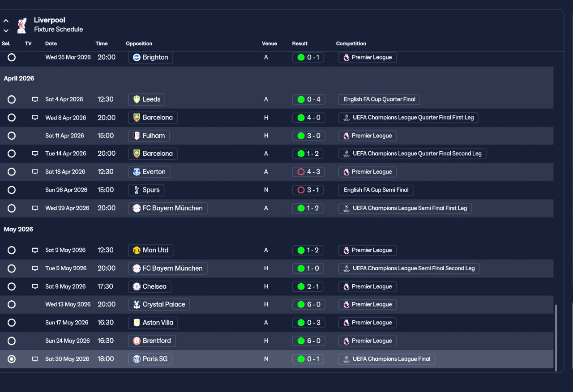Click the Paris SG club badge
This screenshot has height=392, width=573.
tap(137, 359)
